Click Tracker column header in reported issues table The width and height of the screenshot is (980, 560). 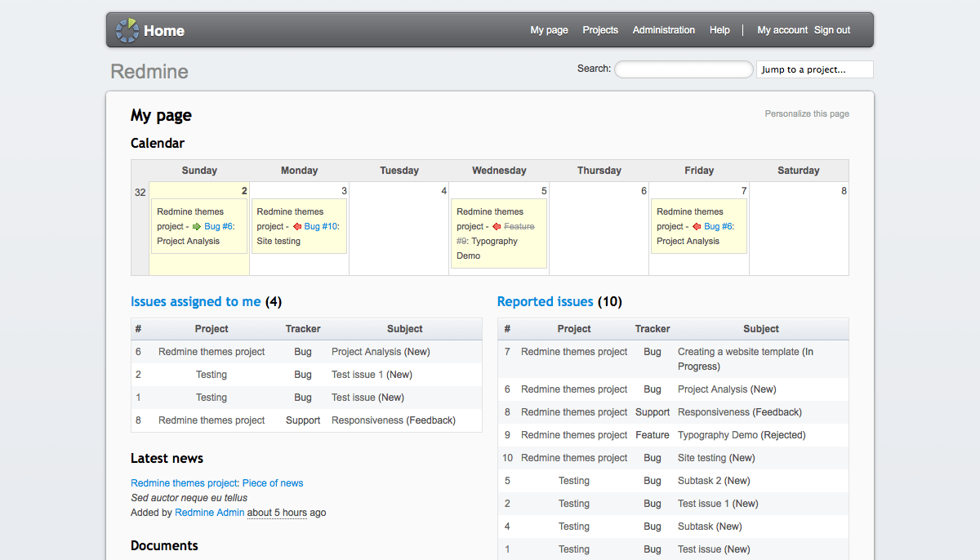[653, 329]
